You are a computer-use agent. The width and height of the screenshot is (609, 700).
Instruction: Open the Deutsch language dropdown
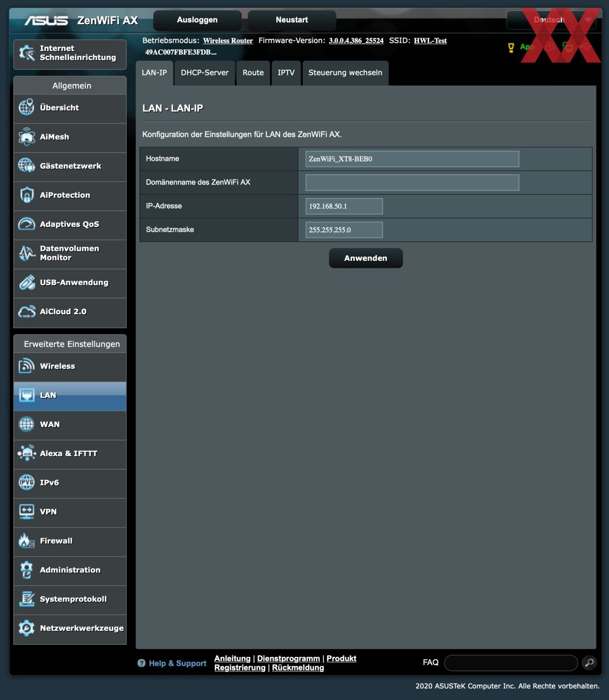(x=551, y=20)
